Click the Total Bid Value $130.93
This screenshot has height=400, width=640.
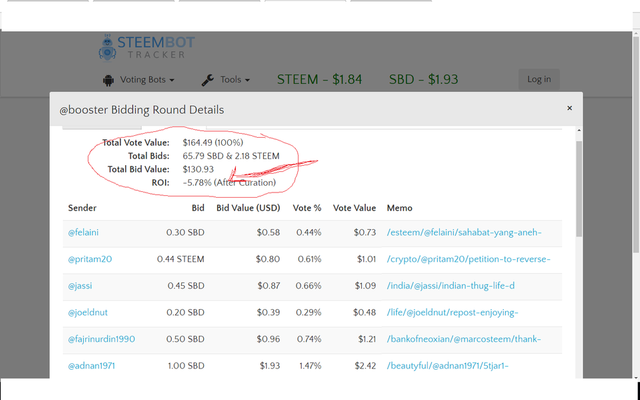198,169
